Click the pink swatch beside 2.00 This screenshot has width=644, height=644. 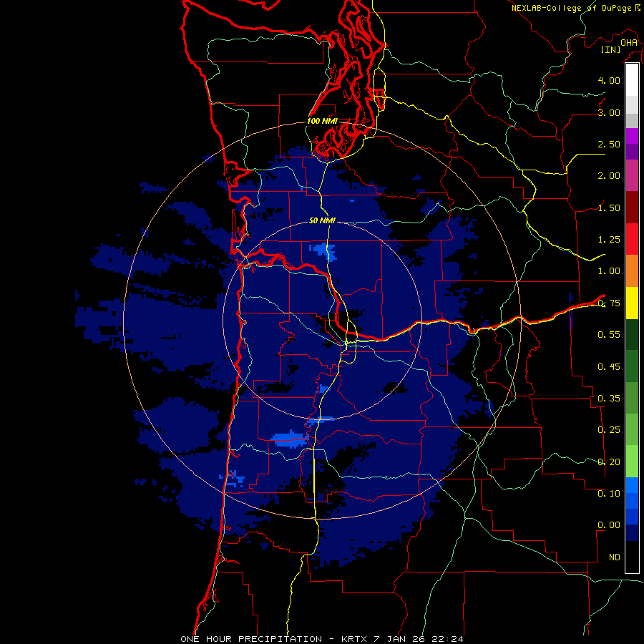632,175
